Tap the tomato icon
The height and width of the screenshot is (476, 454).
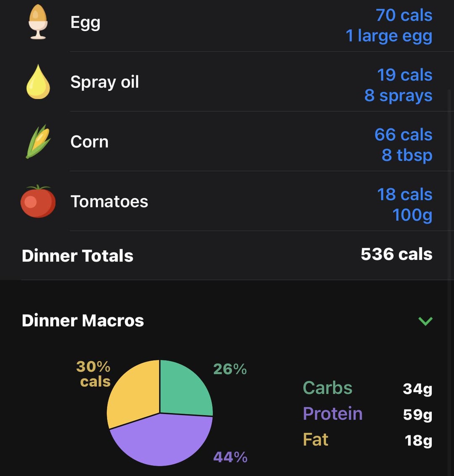(x=38, y=201)
